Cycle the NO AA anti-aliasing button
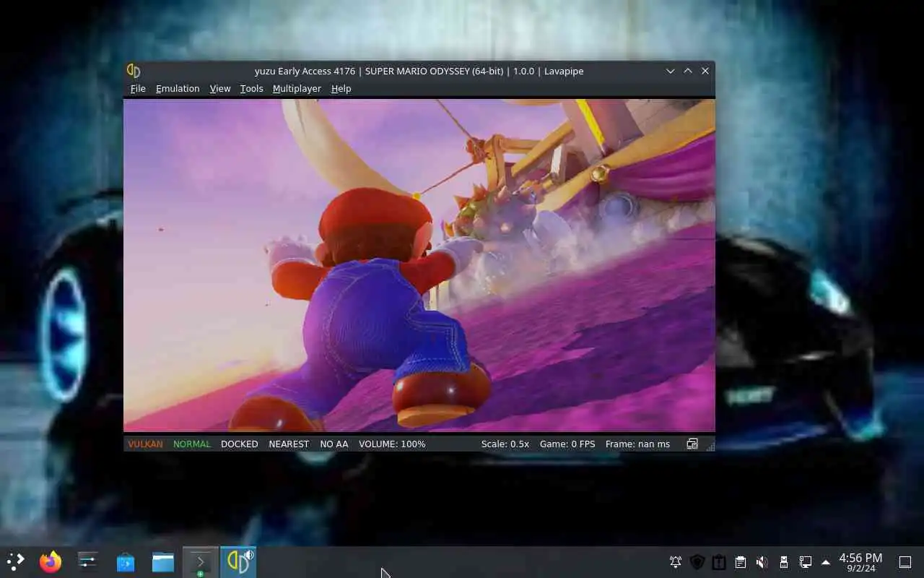 tap(334, 444)
